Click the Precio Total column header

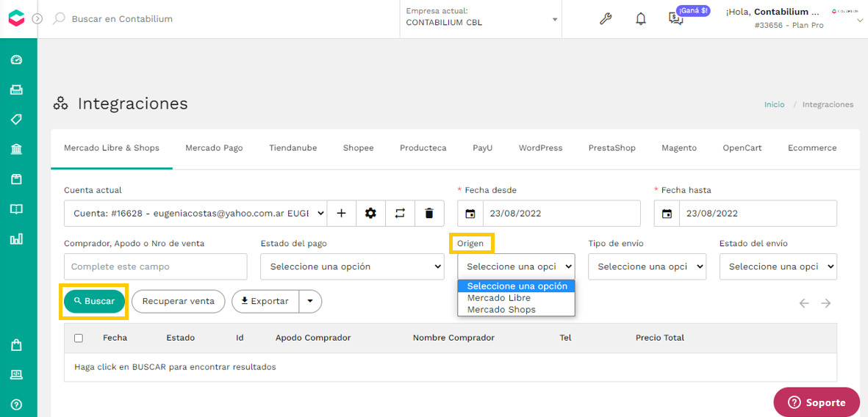(660, 338)
